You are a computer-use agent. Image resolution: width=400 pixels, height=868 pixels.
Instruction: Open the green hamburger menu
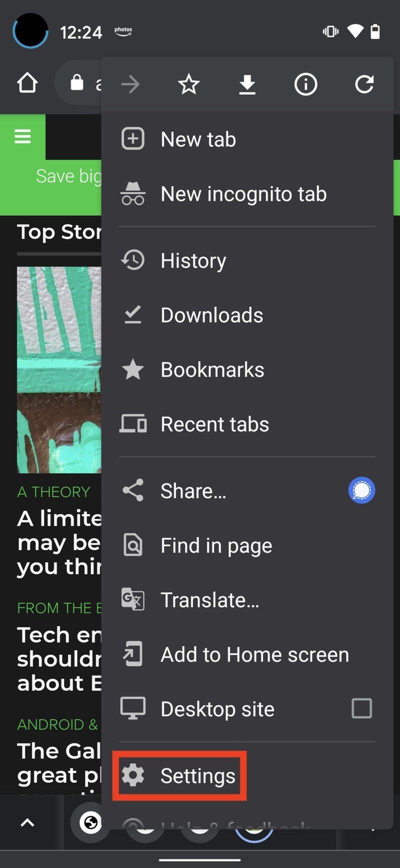coord(22,136)
